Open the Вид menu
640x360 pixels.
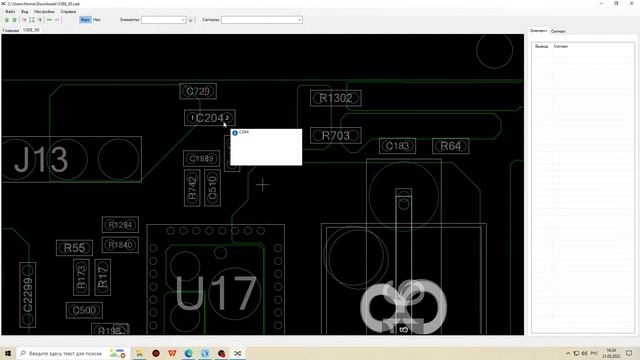pos(24,11)
